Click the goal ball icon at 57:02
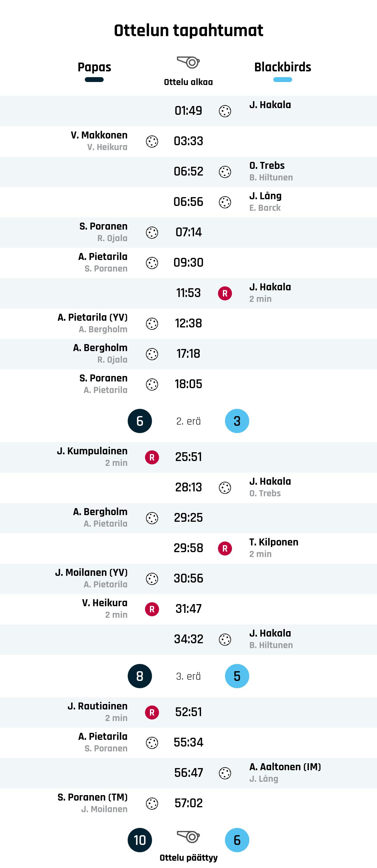Image resolution: width=377 pixels, height=868 pixels. (x=152, y=803)
